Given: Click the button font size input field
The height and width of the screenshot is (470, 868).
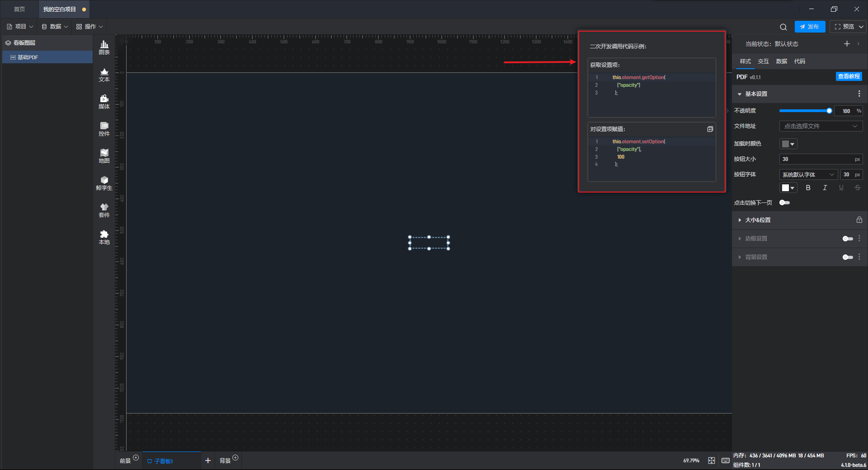Looking at the screenshot, I should [x=851, y=174].
